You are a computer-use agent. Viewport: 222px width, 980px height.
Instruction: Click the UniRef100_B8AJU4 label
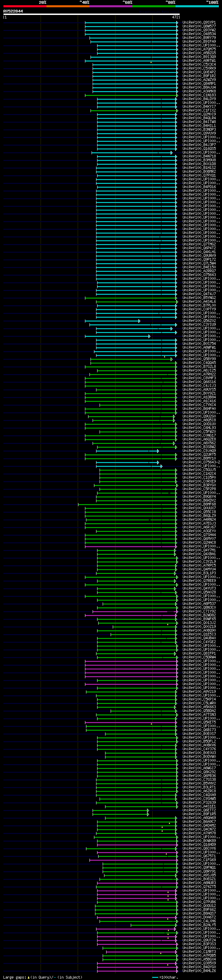click(x=199, y=88)
